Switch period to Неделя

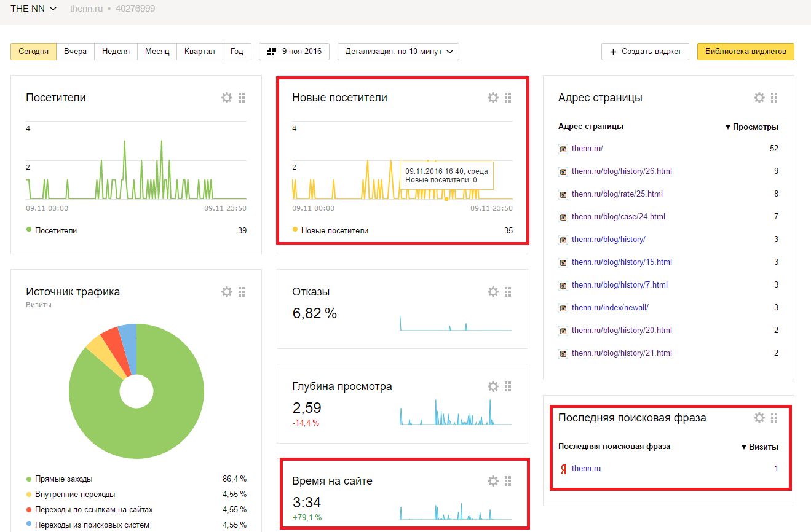tap(116, 52)
